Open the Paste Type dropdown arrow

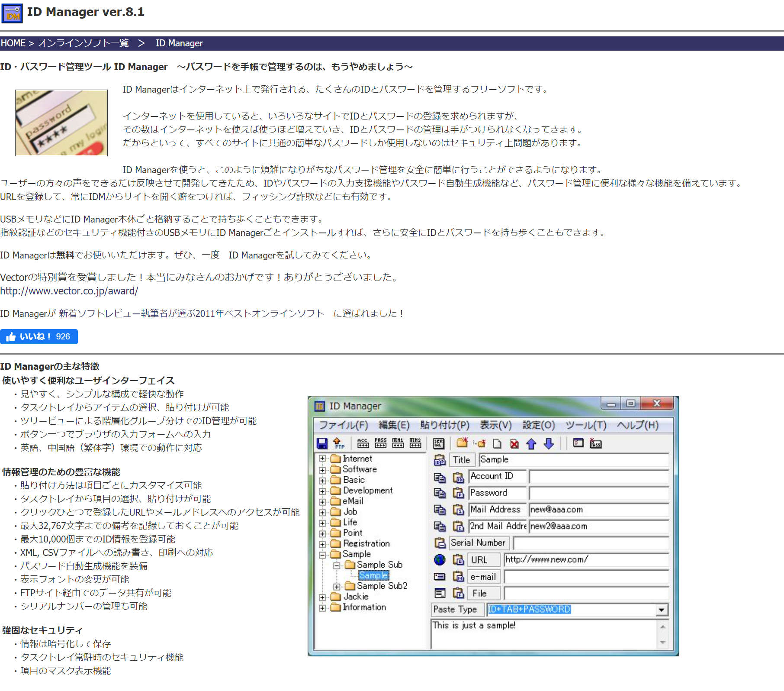tap(661, 610)
